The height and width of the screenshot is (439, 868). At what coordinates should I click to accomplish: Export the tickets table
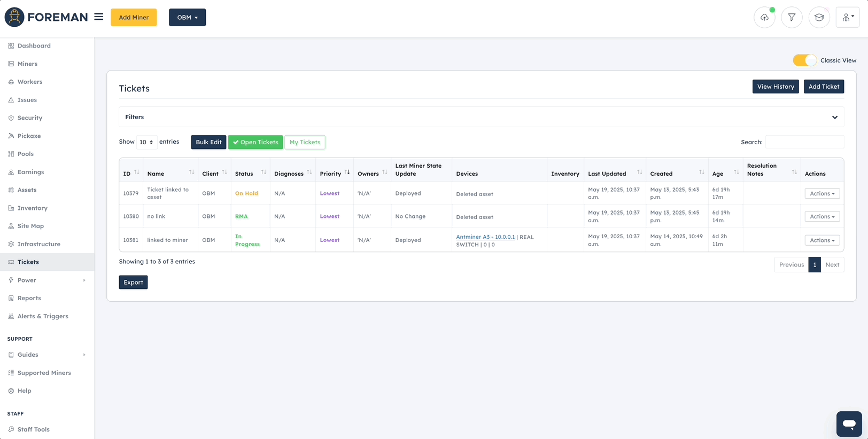[x=133, y=283]
